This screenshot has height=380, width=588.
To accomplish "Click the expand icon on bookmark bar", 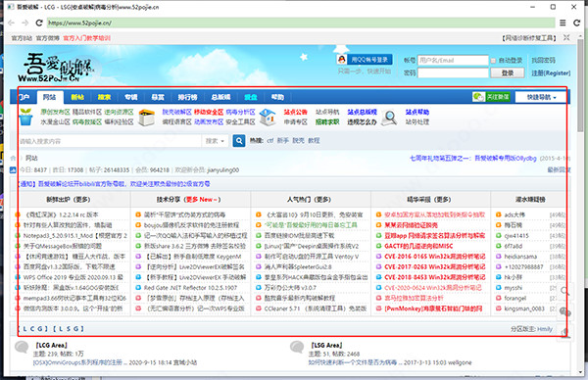I will tap(566, 37).
